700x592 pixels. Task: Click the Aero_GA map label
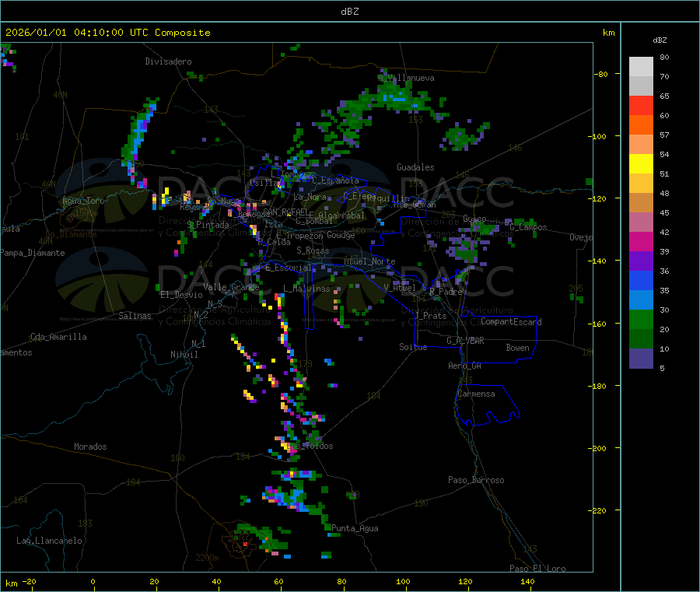click(465, 366)
